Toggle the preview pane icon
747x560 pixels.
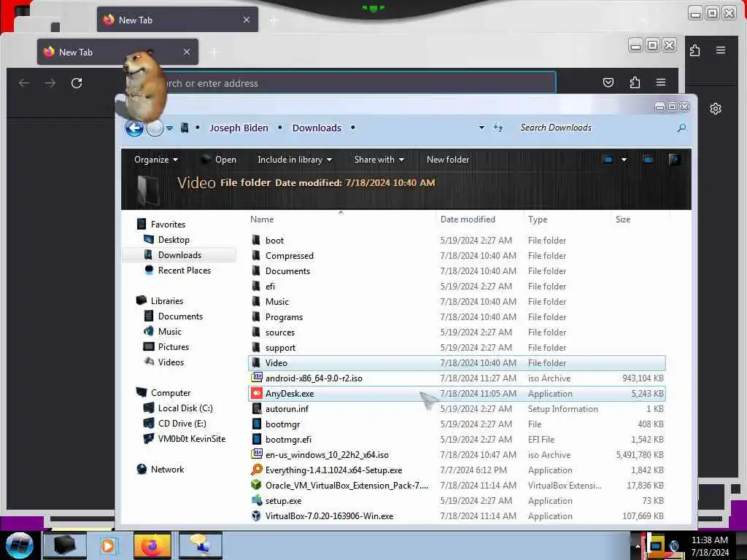648,160
